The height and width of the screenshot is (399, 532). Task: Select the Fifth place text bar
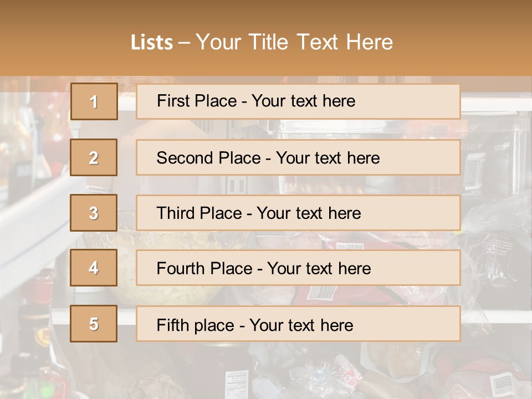(298, 324)
